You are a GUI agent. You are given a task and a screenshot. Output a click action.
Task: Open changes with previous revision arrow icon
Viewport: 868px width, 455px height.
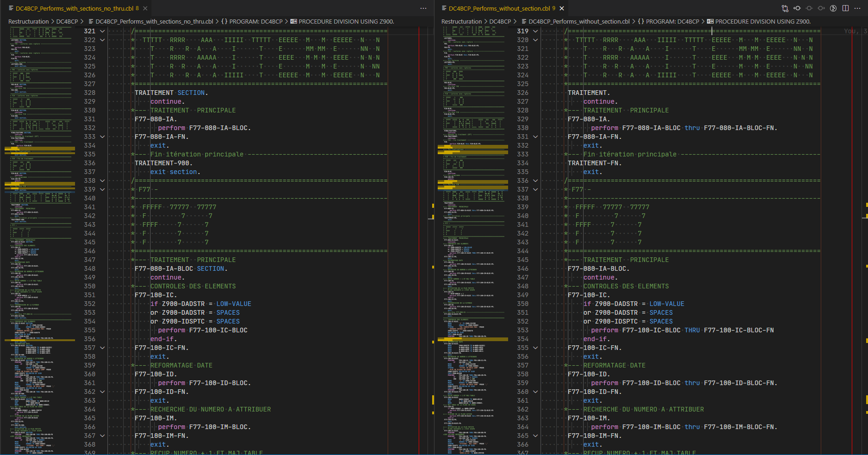click(x=797, y=8)
